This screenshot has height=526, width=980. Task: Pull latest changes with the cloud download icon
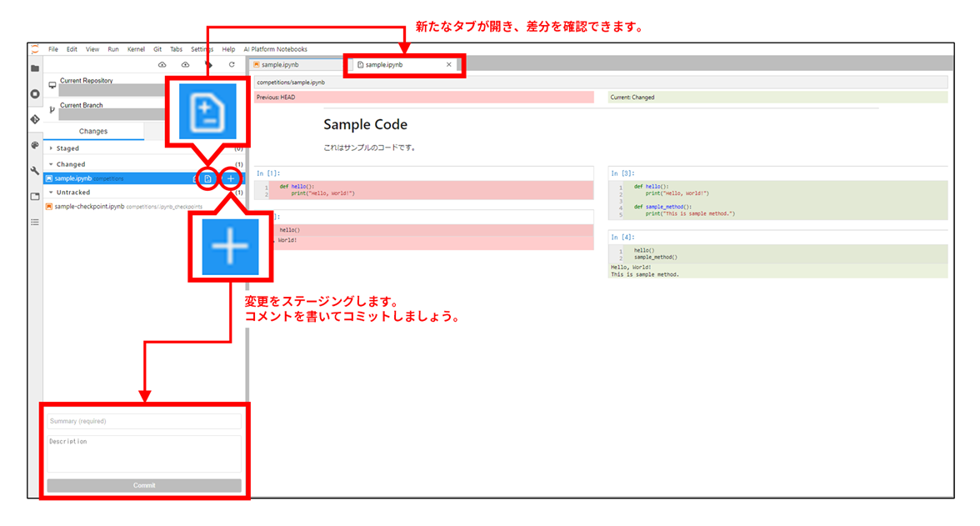[x=163, y=64]
